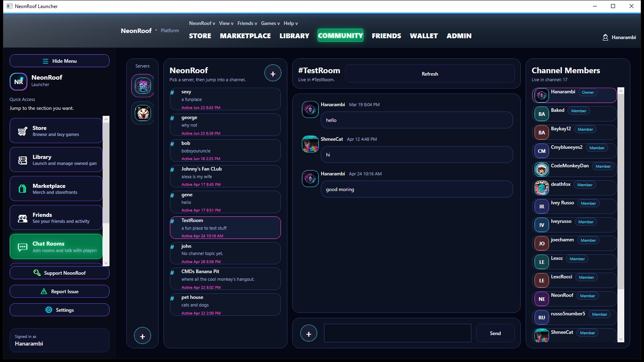Click the Report Issue warning icon

[44, 291]
